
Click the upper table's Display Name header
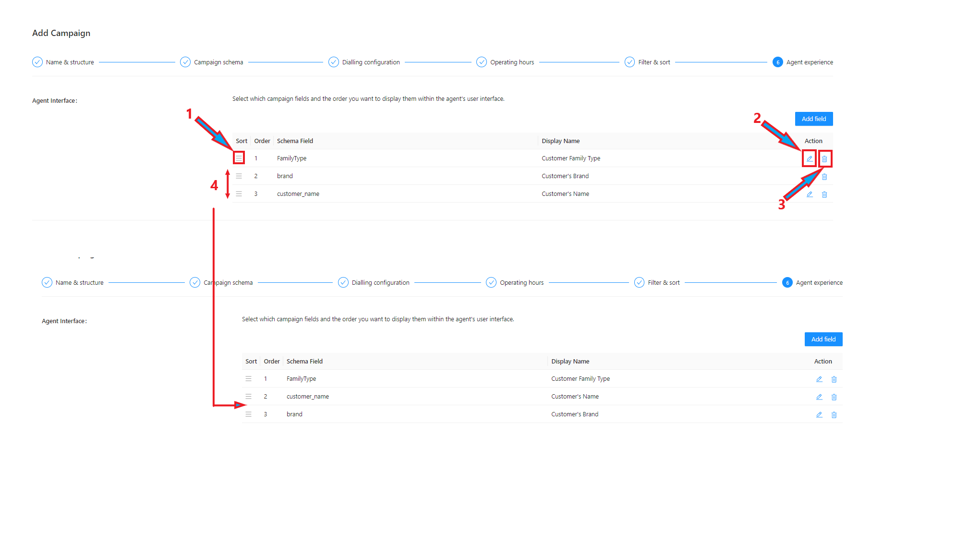(561, 141)
